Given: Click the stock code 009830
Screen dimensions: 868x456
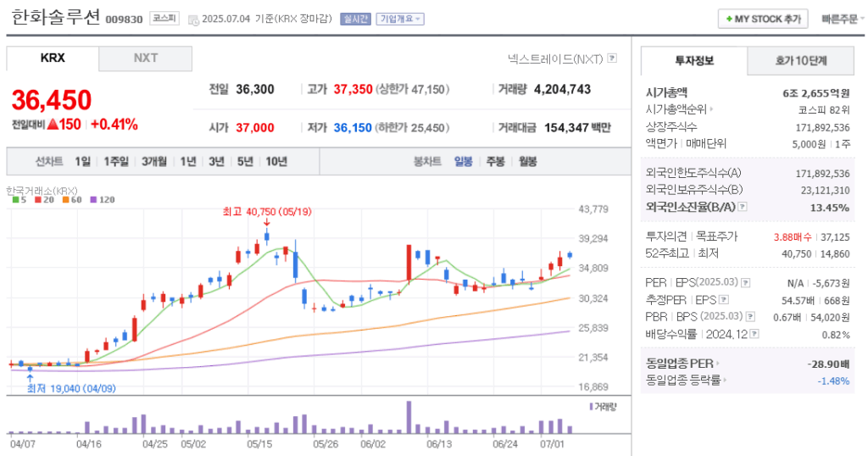Looking at the screenshot, I should [124, 19].
